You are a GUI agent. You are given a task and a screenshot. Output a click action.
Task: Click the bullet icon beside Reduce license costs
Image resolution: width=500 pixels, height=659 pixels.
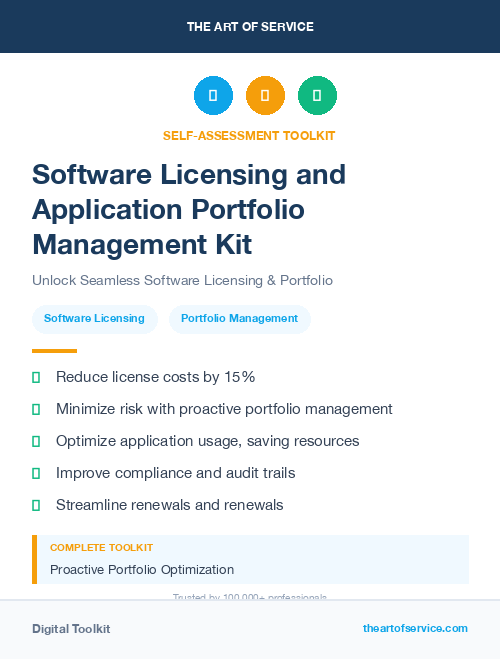tap(36, 377)
